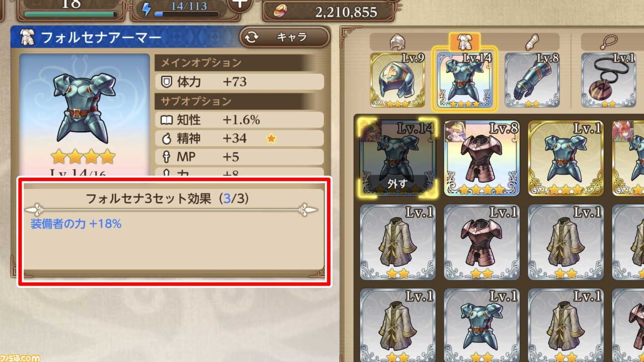Select the Lv.8 bronze armor item
644x362 pixels.
(x=481, y=158)
